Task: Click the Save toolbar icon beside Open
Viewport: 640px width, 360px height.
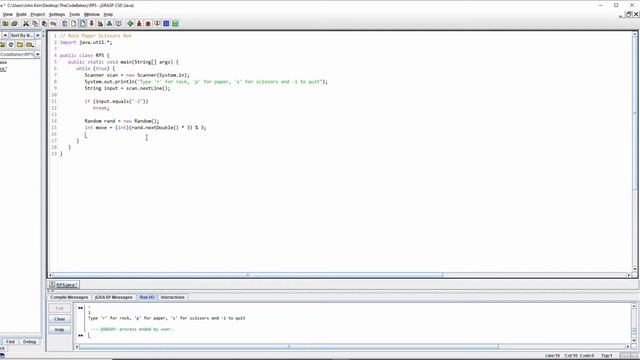Action: click(14, 24)
